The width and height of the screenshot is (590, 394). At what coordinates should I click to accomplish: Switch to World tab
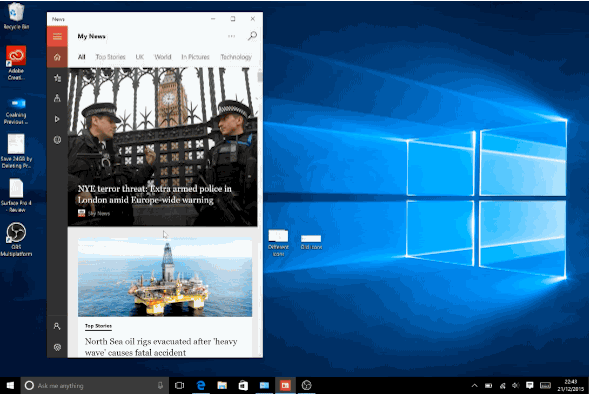(x=163, y=57)
